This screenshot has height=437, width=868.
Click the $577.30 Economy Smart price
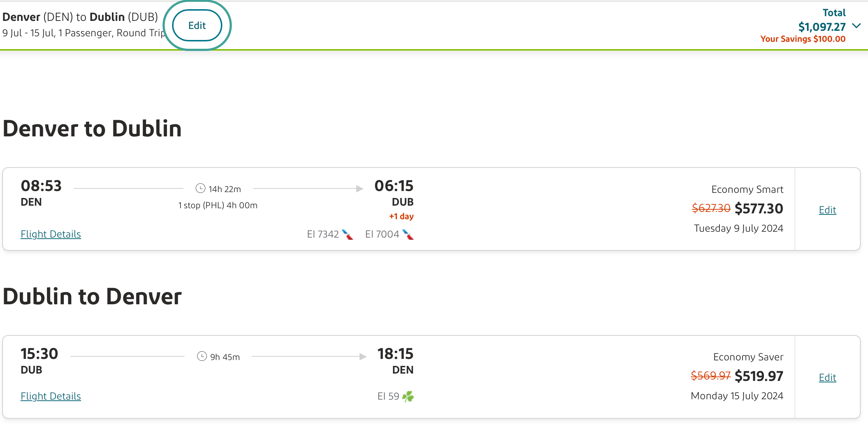[759, 209]
